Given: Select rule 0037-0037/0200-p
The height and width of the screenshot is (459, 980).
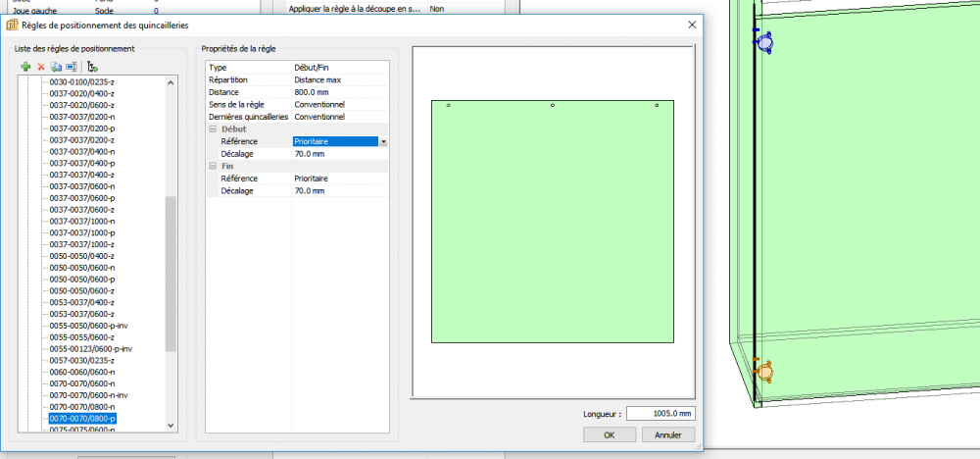Looking at the screenshot, I should tap(82, 128).
